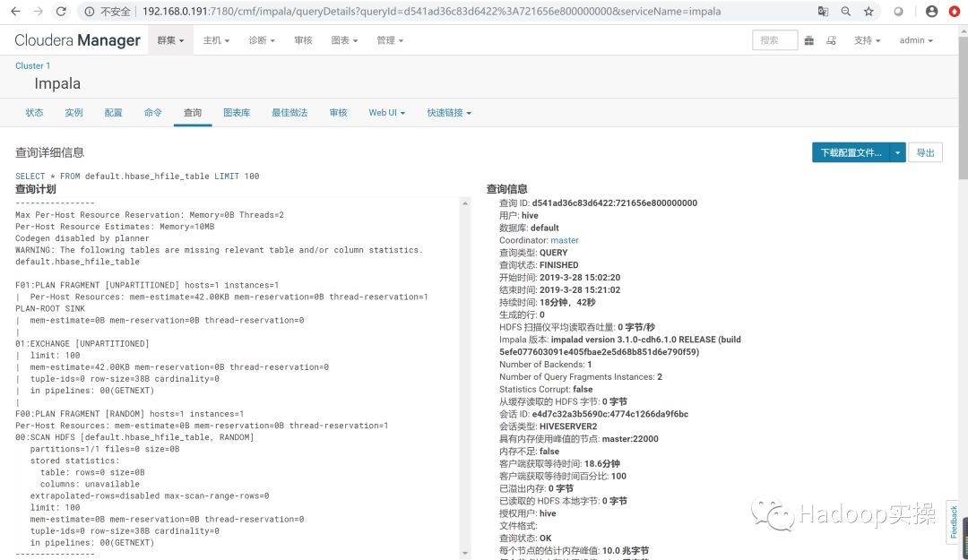Click the "Number of Backends: 1" entry
This screenshot has width=968, height=560.
(546, 365)
